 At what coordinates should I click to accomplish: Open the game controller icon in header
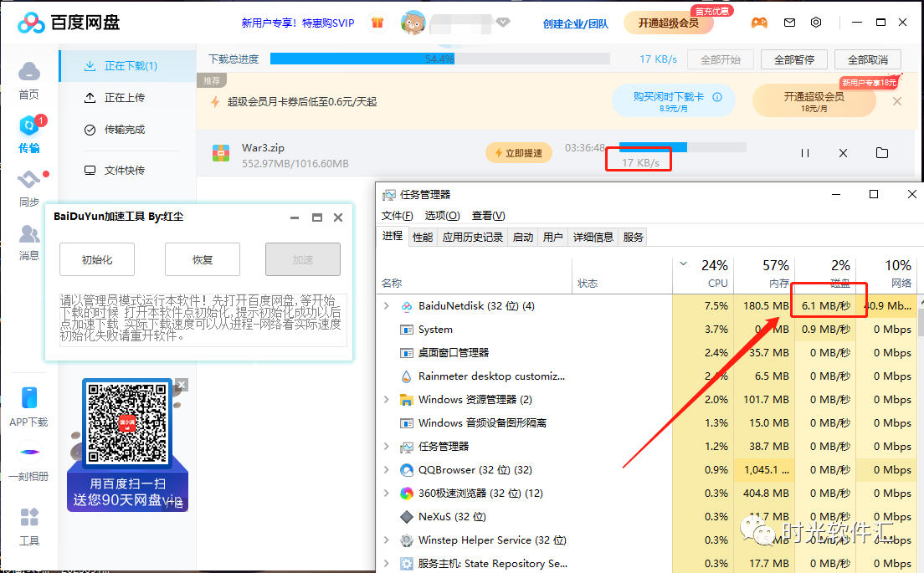click(759, 23)
